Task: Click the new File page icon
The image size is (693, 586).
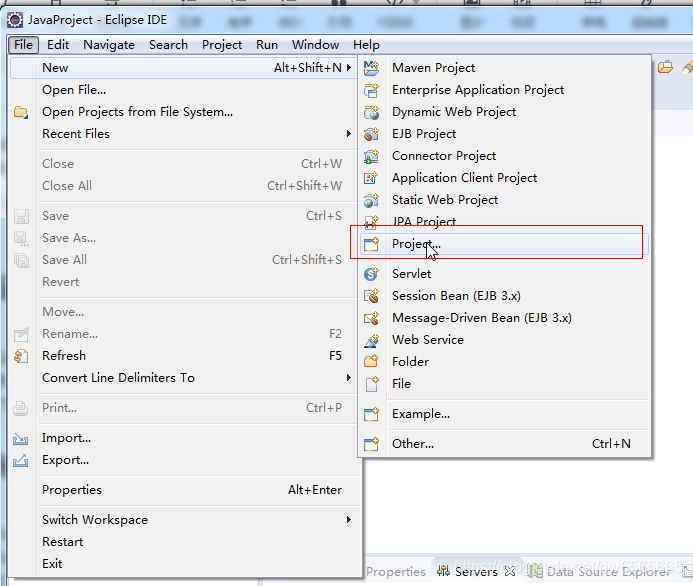Action: [371, 384]
